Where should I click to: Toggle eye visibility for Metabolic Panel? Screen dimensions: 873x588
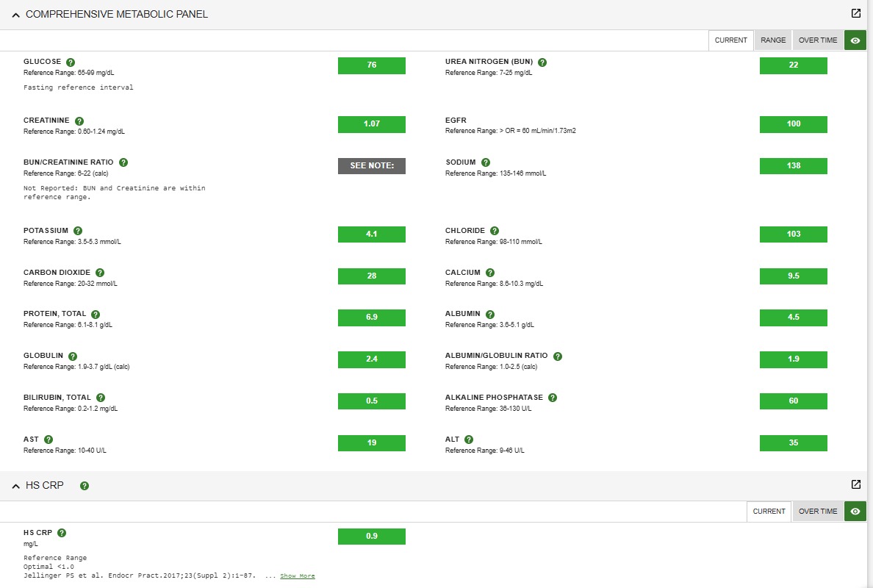pyautogui.click(x=855, y=40)
